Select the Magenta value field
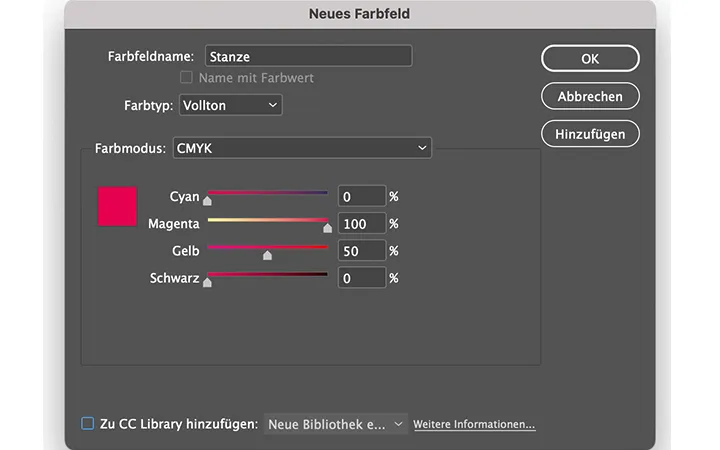 coord(361,223)
